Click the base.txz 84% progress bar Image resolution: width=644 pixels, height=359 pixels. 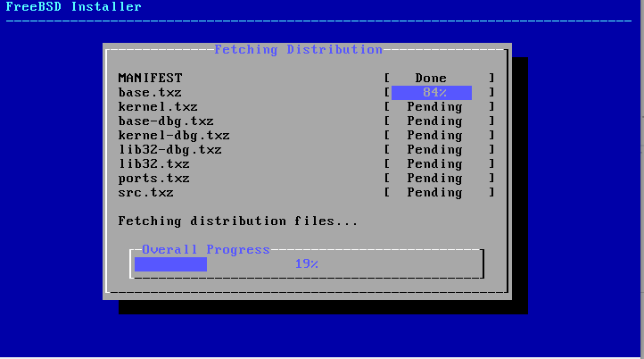click(x=432, y=93)
